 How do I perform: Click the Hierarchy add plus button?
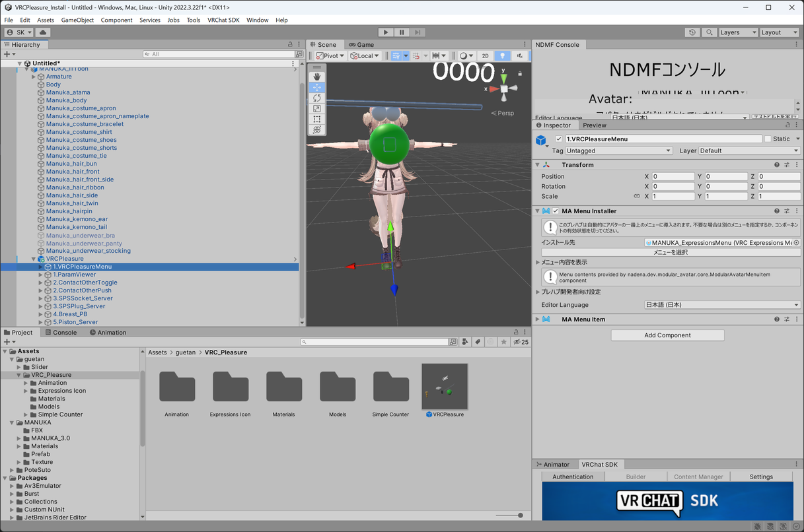click(8, 54)
